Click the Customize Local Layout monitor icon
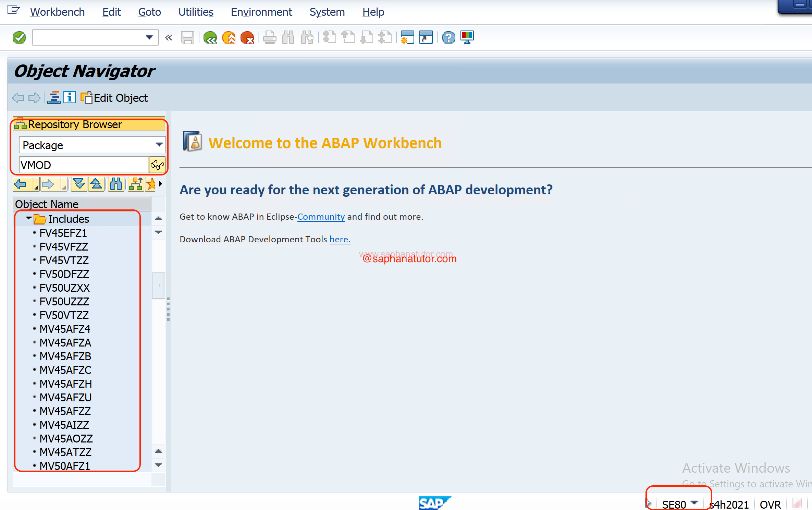 click(x=467, y=37)
